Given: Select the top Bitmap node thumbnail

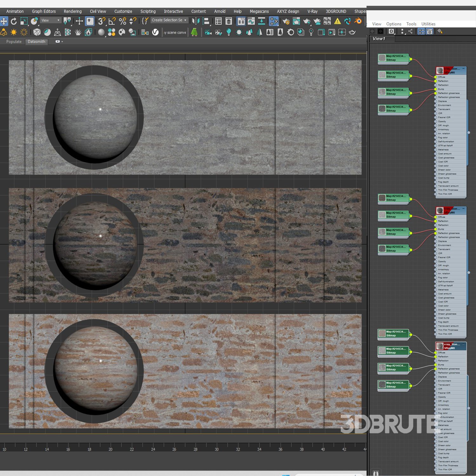Looking at the screenshot, I should coord(382,58).
